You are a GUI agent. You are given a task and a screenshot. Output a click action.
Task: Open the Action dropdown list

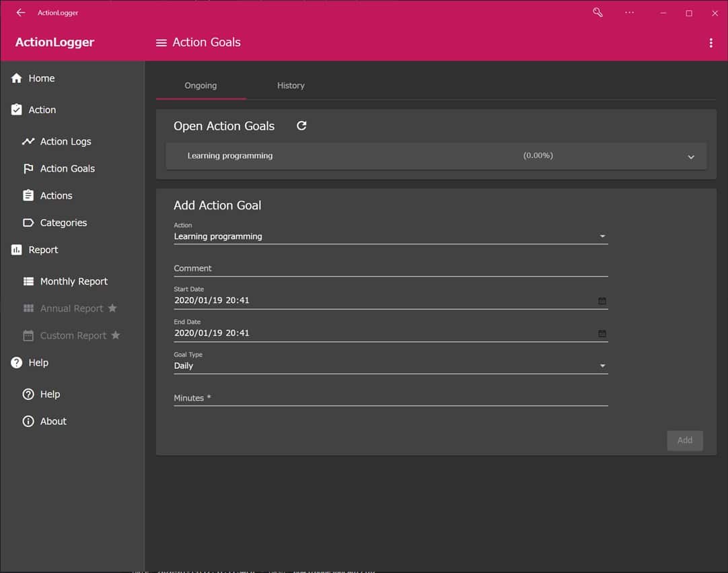[x=390, y=236]
